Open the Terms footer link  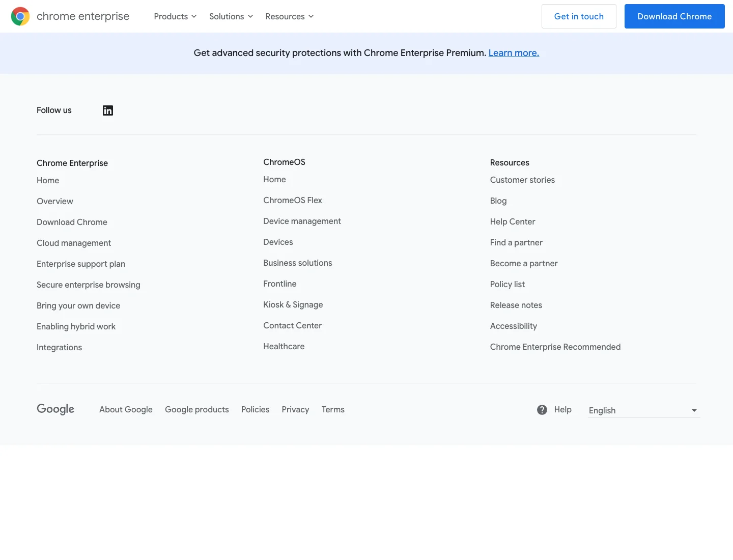pyautogui.click(x=333, y=409)
